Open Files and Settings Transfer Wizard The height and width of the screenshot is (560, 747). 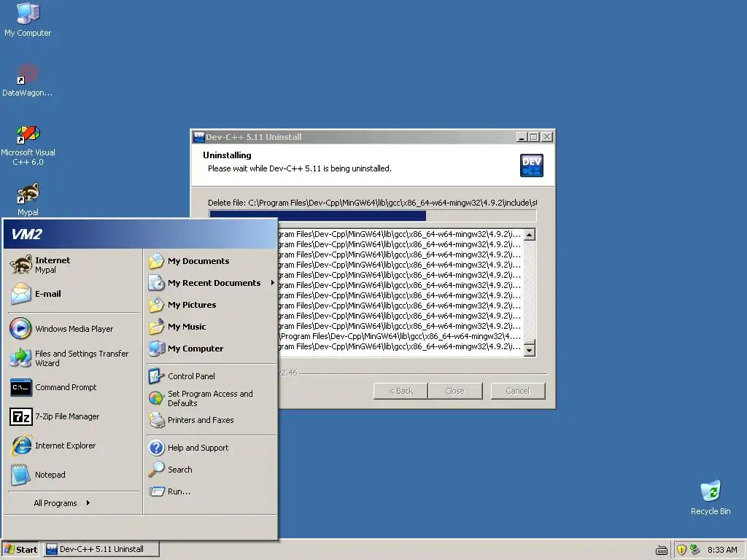tap(73, 358)
